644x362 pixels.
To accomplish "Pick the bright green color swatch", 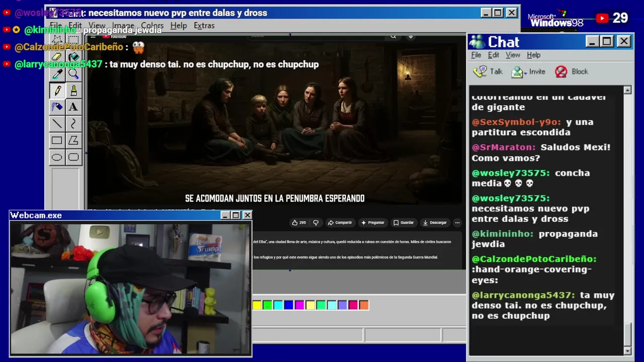I will pyautogui.click(x=268, y=305).
